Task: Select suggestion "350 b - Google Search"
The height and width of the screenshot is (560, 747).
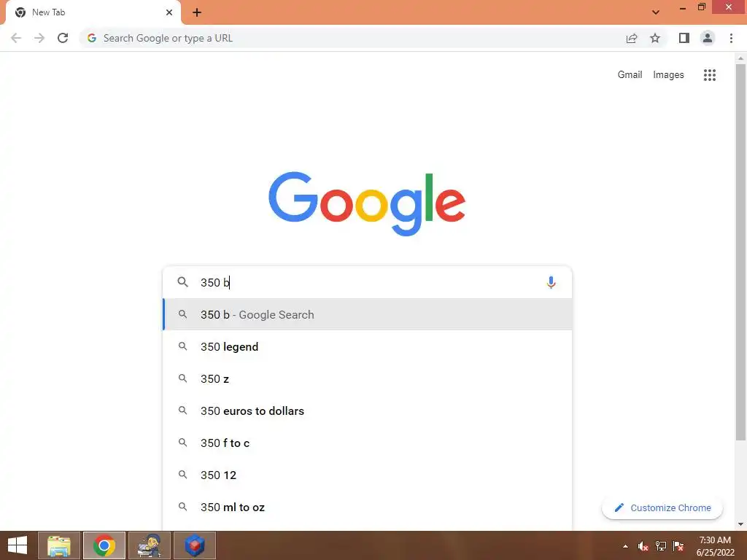Action: pos(368,314)
